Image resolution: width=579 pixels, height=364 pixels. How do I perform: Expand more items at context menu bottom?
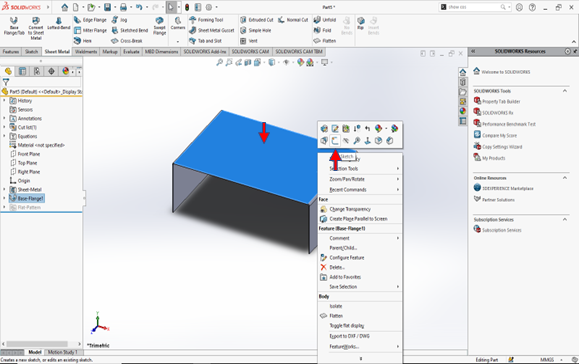(360, 358)
